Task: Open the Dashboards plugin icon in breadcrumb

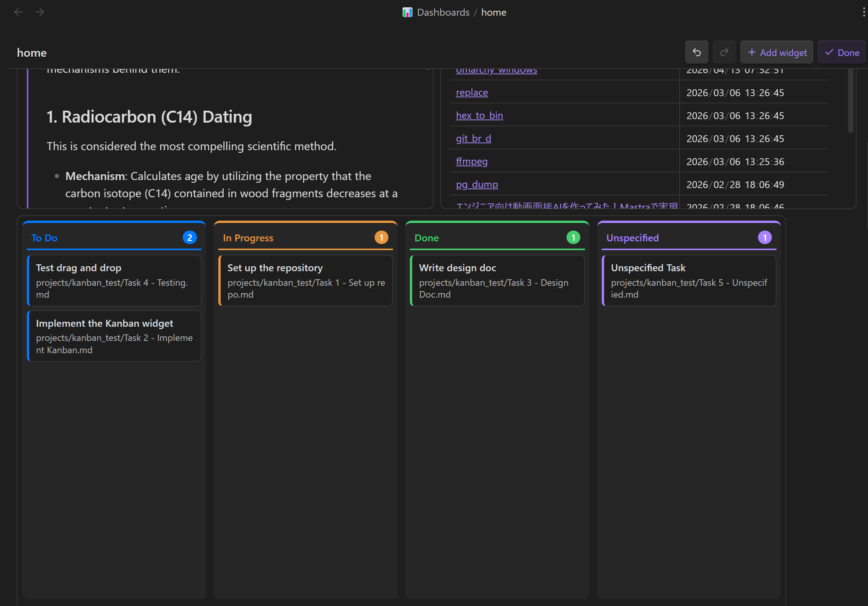Action: click(x=407, y=12)
